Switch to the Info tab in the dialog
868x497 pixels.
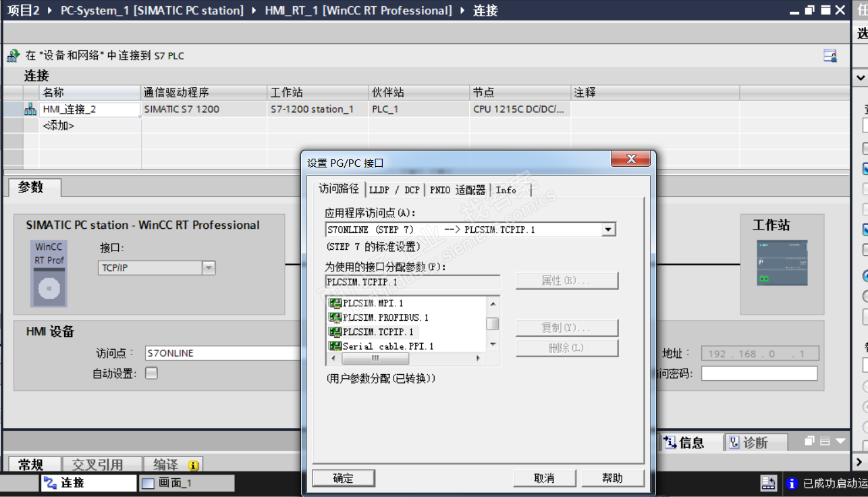pyautogui.click(x=506, y=190)
